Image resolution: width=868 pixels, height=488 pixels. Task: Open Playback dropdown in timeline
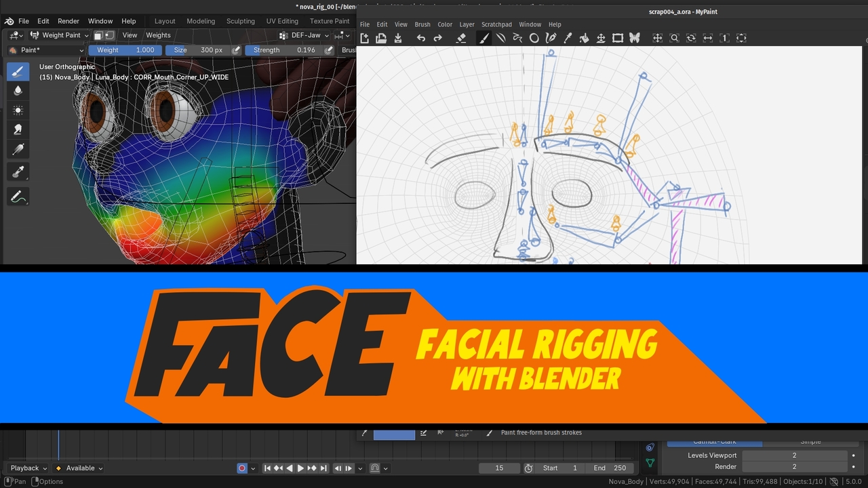pyautogui.click(x=28, y=468)
